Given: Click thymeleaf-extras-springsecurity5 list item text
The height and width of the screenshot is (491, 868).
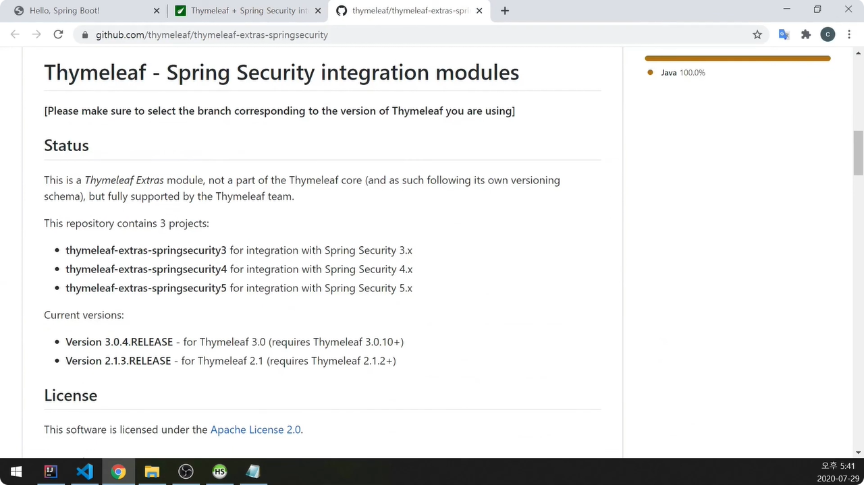Looking at the screenshot, I should coord(146,288).
